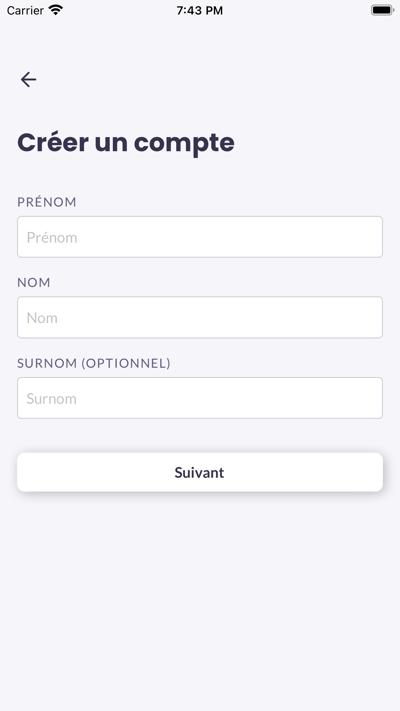Click the NOM field label

[x=34, y=282]
